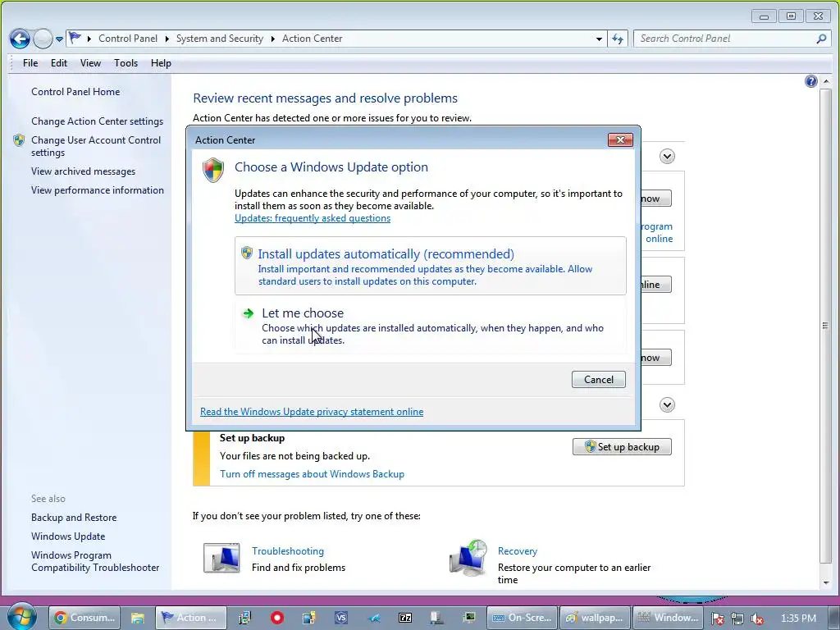The height and width of the screenshot is (630, 840).
Task: Select the Let me choose option
Action: (430, 325)
